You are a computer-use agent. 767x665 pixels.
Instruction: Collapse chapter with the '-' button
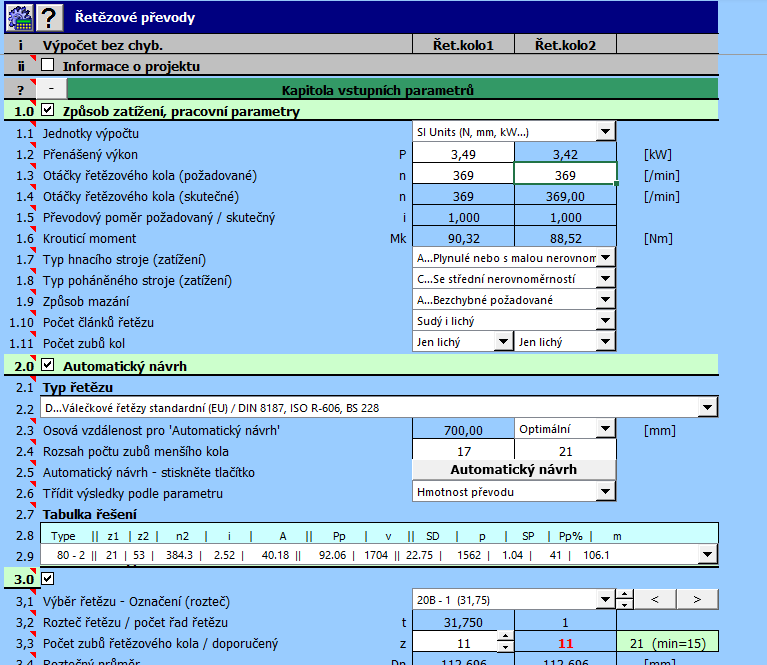51,89
